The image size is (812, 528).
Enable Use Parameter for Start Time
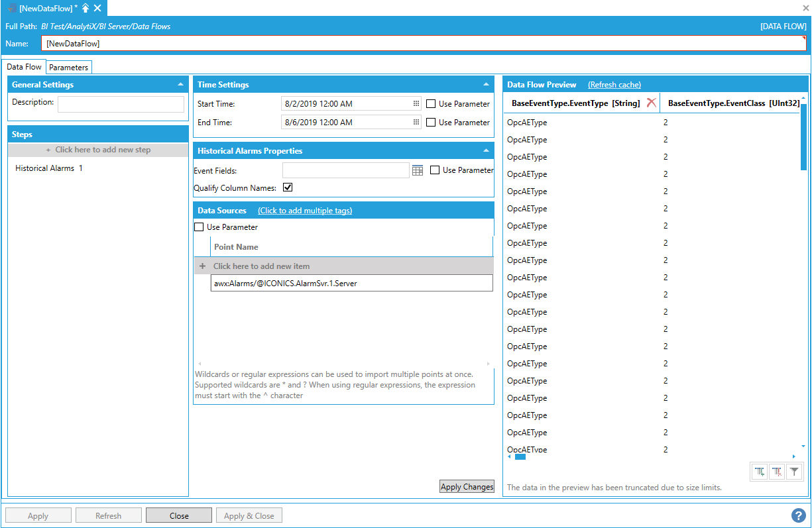coord(431,104)
